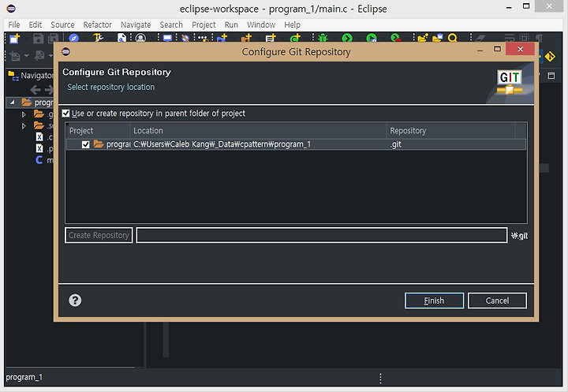Click the green Run icon
Image resolution: width=568 pixels, height=392 pixels.
pyautogui.click(x=347, y=38)
